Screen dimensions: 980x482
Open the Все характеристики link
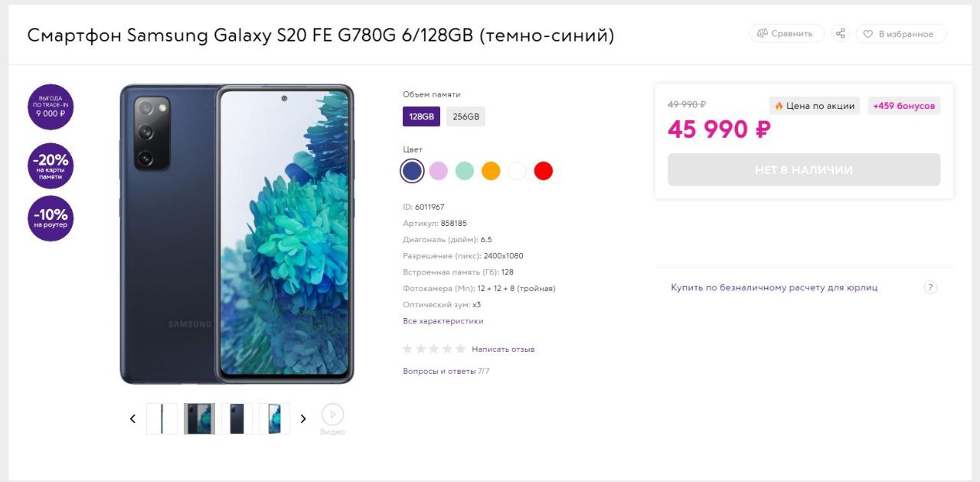click(443, 321)
